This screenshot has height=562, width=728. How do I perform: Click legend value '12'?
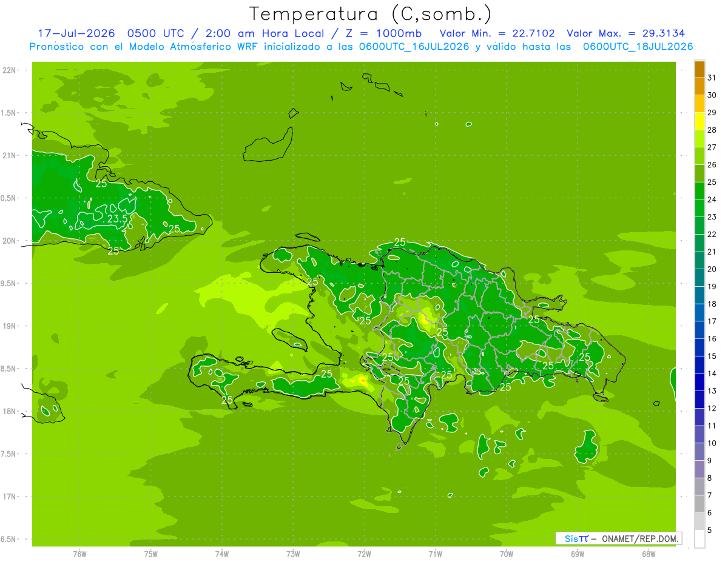click(x=712, y=409)
